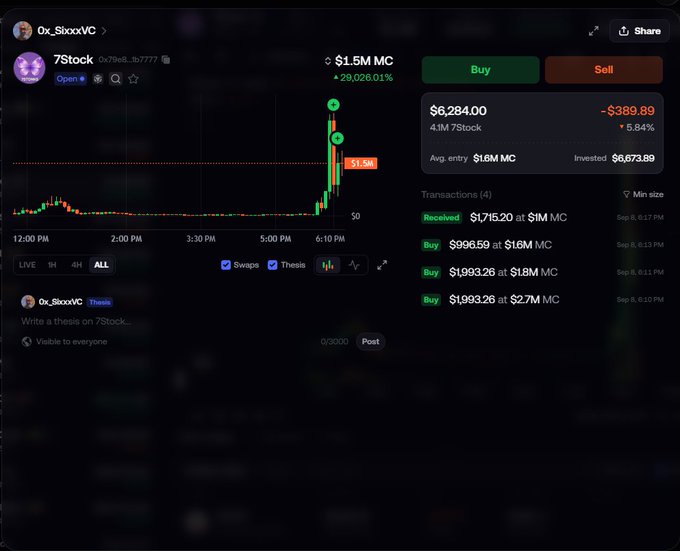Favorite 7Stock with the star icon
This screenshot has width=680, height=551.
133,79
